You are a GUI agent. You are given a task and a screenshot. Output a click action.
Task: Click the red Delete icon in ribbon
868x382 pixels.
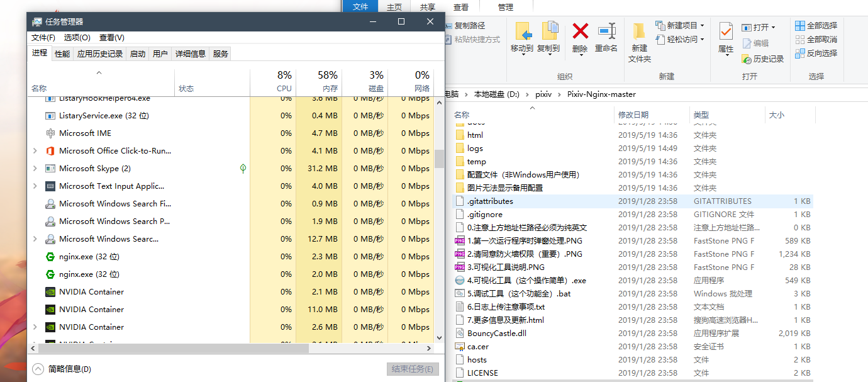pos(580,31)
